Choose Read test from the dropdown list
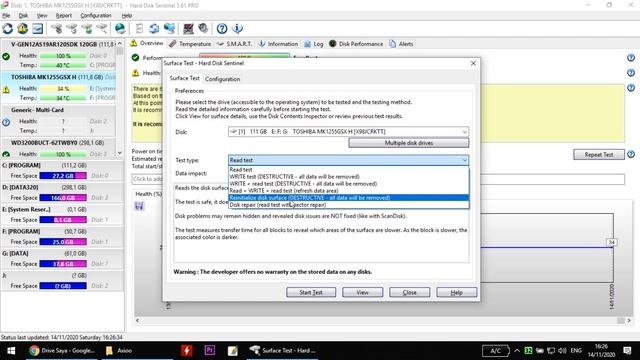The height and width of the screenshot is (360, 640). click(x=348, y=169)
